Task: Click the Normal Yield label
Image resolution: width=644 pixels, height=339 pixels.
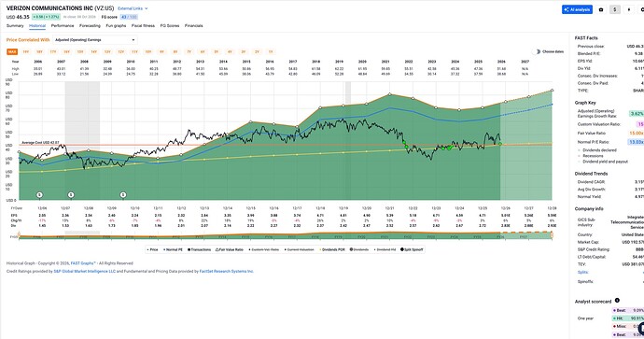Action: coord(588,197)
